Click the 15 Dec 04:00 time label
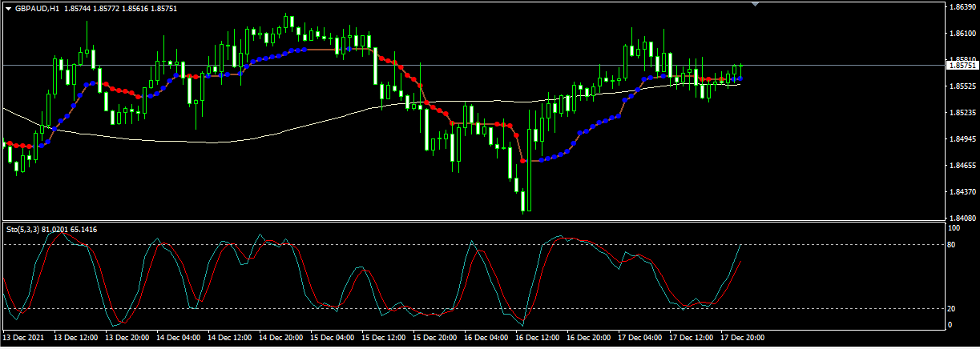The width and height of the screenshot is (980, 349). pyautogui.click(x=332, y=338)
